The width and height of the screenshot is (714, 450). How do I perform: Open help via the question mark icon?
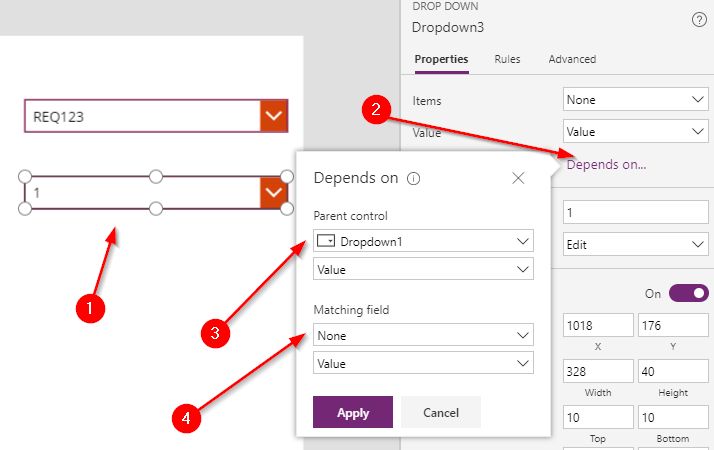coord(699,20)
